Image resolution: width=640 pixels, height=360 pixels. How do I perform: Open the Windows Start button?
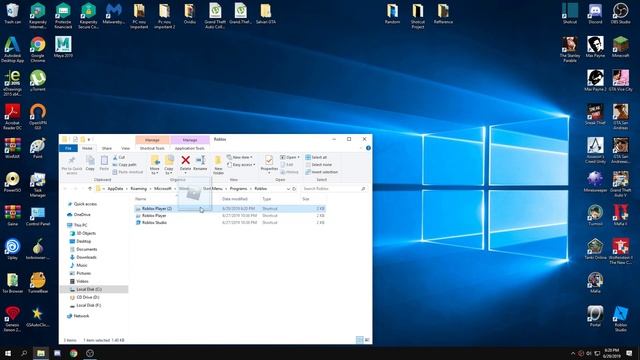pyautogui.click(x=8, y=353)
